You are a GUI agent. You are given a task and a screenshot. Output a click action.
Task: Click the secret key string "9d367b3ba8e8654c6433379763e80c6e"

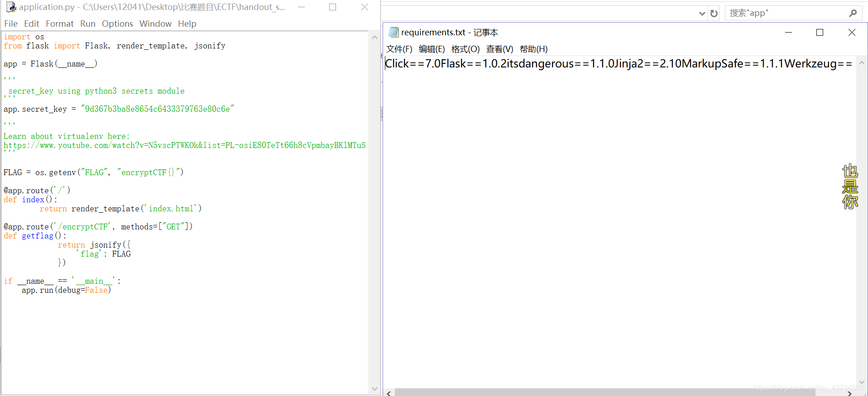[x=158, y=109]
